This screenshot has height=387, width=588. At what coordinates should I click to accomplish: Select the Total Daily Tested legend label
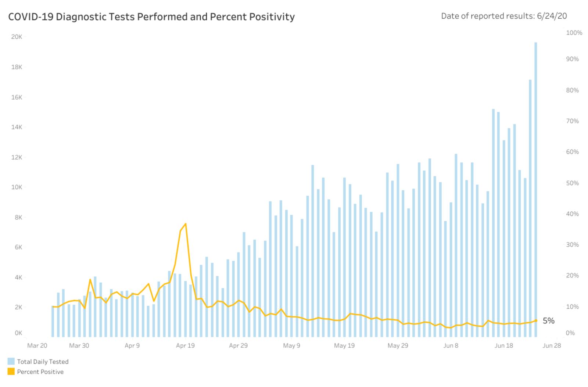pos(43,362)
